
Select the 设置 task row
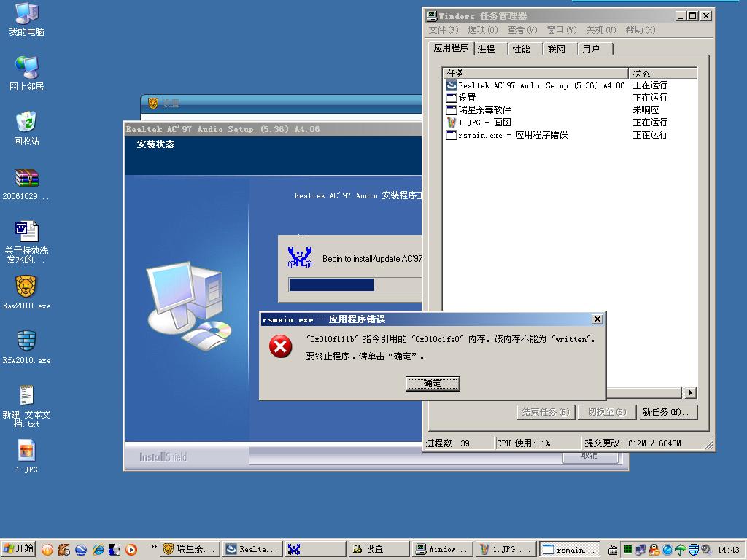pyautogui.click(x=570, y=98)
